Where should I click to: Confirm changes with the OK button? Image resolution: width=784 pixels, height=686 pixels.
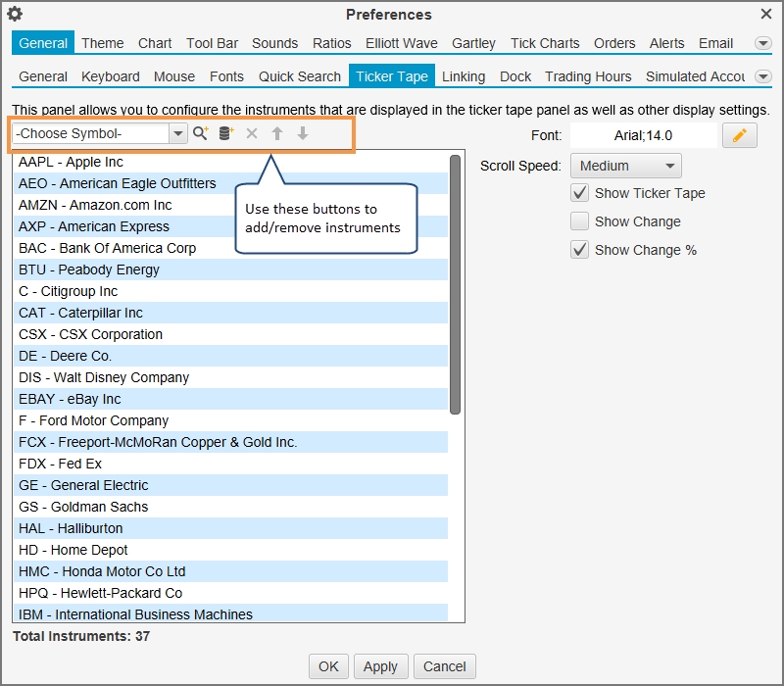328,666
